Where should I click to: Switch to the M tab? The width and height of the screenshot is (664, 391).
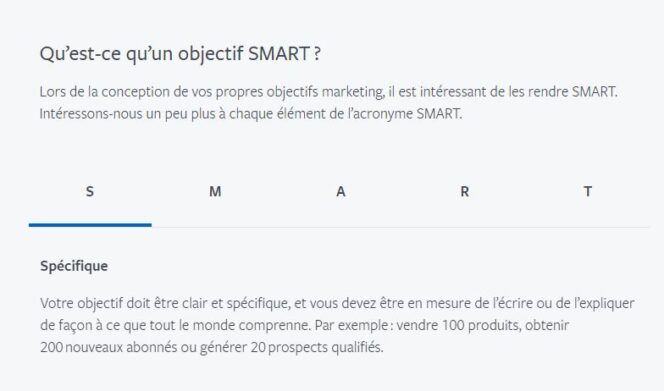point(215,191)
